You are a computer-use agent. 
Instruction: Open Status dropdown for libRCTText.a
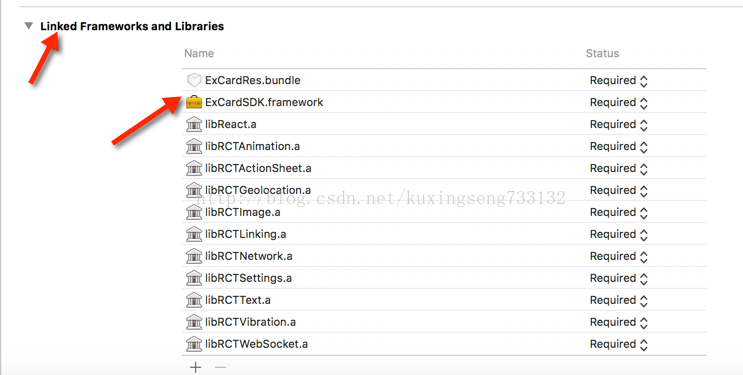[x=618, y=300]
